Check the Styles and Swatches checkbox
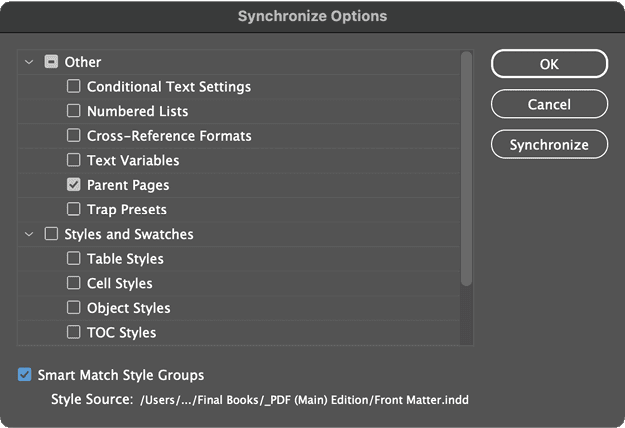The image size is (625, 428). 51,234
